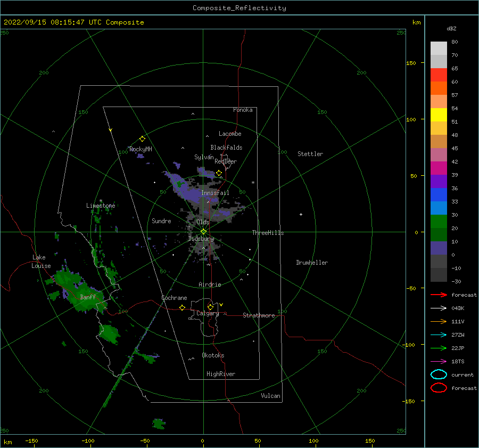Click the Stettler label

point(310,154)
